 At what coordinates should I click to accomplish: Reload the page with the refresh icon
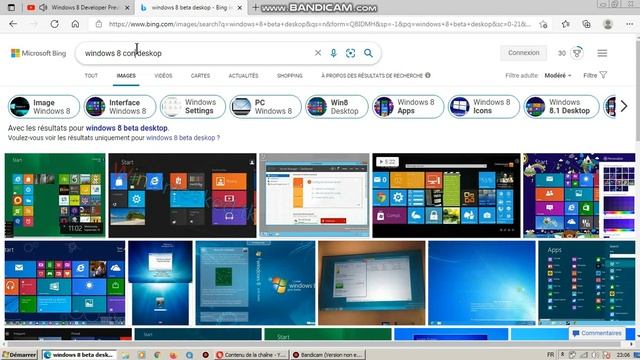[54, 24]
